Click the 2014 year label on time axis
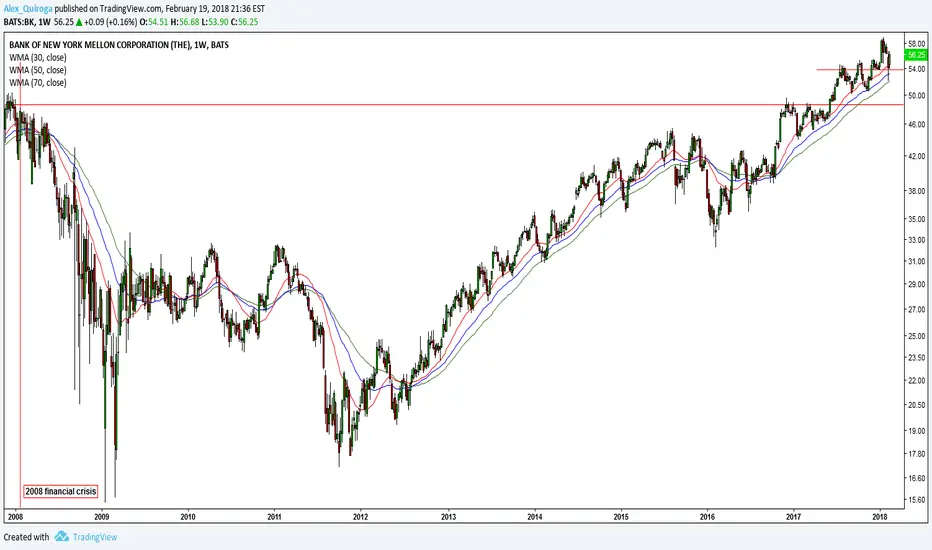The image size is (932, 550). pyautogui.click(x=535, y=517)
